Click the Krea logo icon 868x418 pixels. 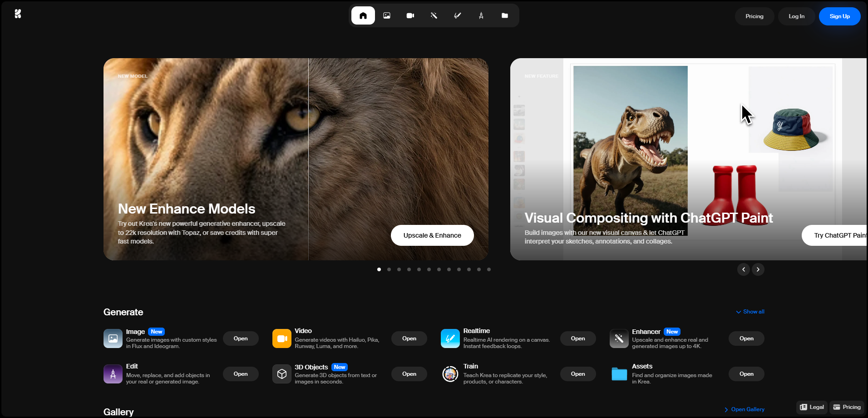tap(18, 14)
